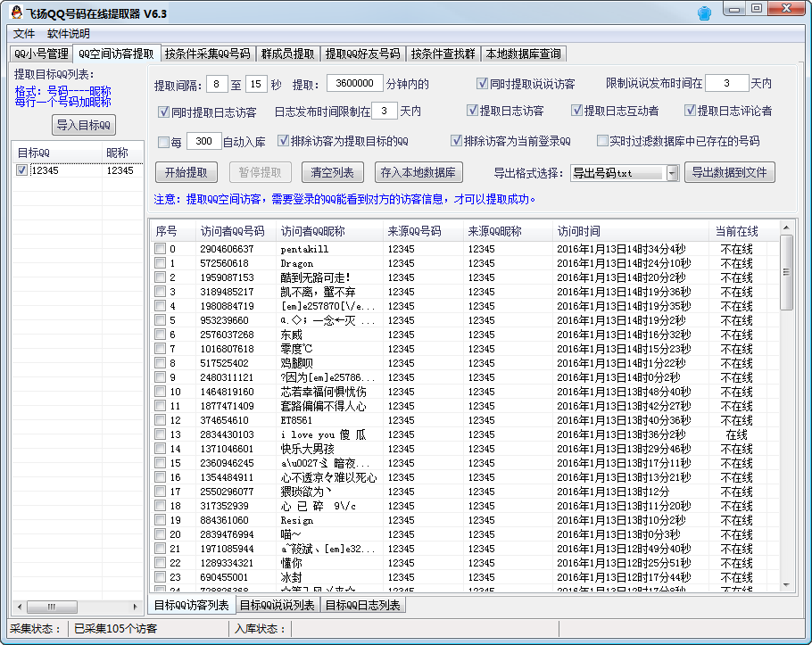Tick the checkbox for the pentakill row

click(160, 249)
